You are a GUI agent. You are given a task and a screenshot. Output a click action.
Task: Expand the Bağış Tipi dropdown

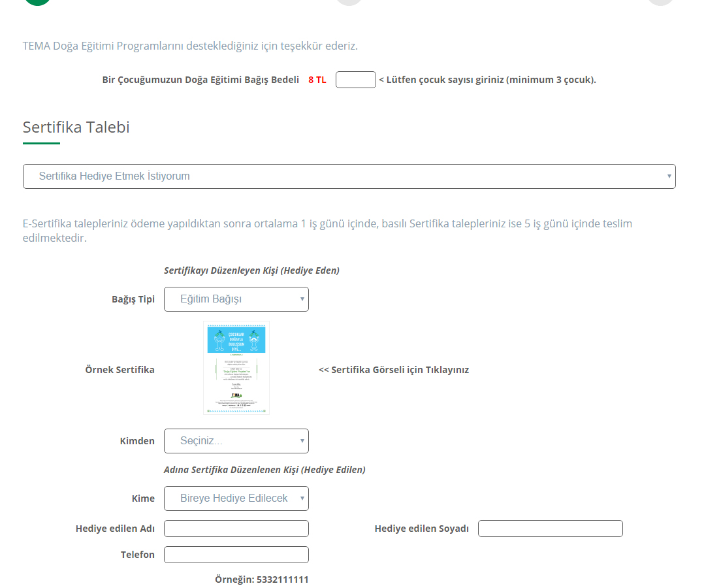coord(236,299)
